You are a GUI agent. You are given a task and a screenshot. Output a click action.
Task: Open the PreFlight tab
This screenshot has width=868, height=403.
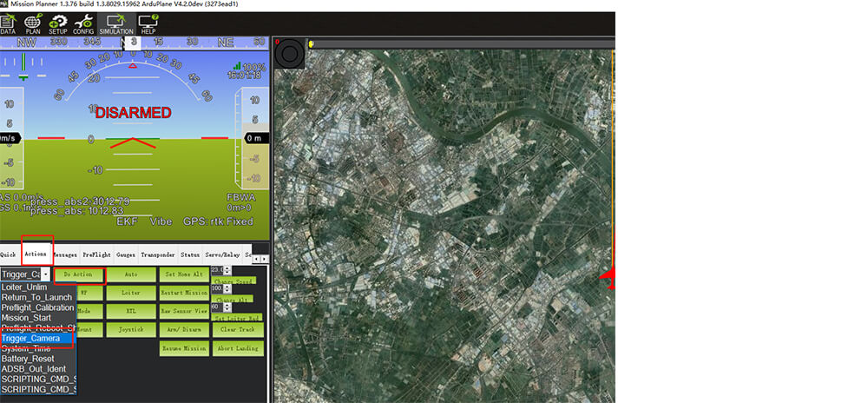point(95,254)
